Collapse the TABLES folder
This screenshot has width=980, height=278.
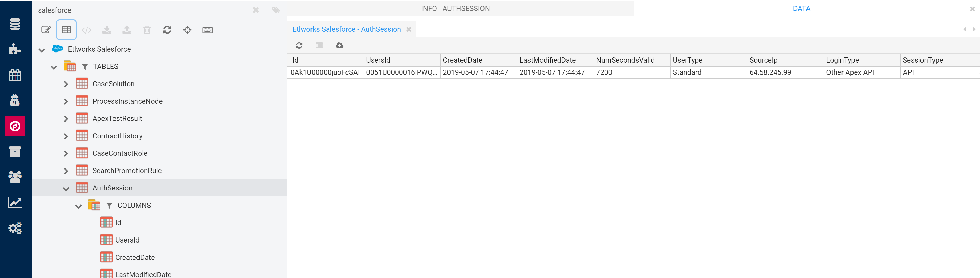[54, 67]
